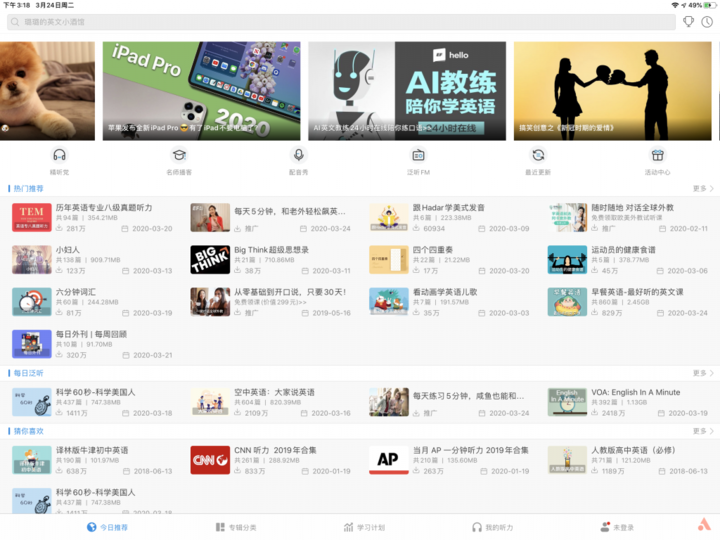Image resolution: width=720 pixels, height=540 pixels.
Task: Tap download icon beside 829万
Action: 595,312
